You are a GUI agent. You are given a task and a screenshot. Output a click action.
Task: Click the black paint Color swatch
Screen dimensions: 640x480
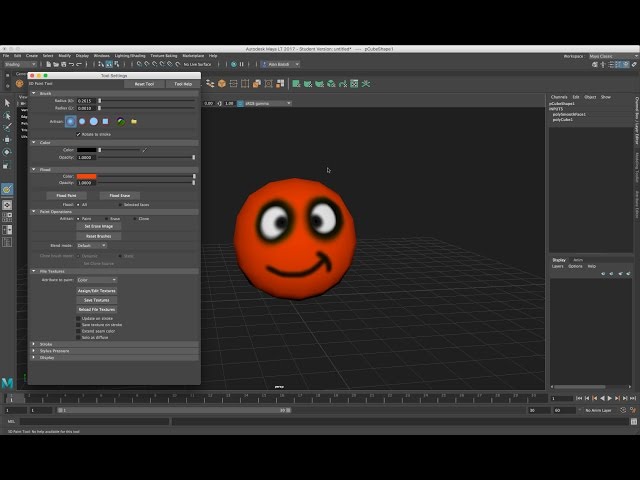coord(87,150)
